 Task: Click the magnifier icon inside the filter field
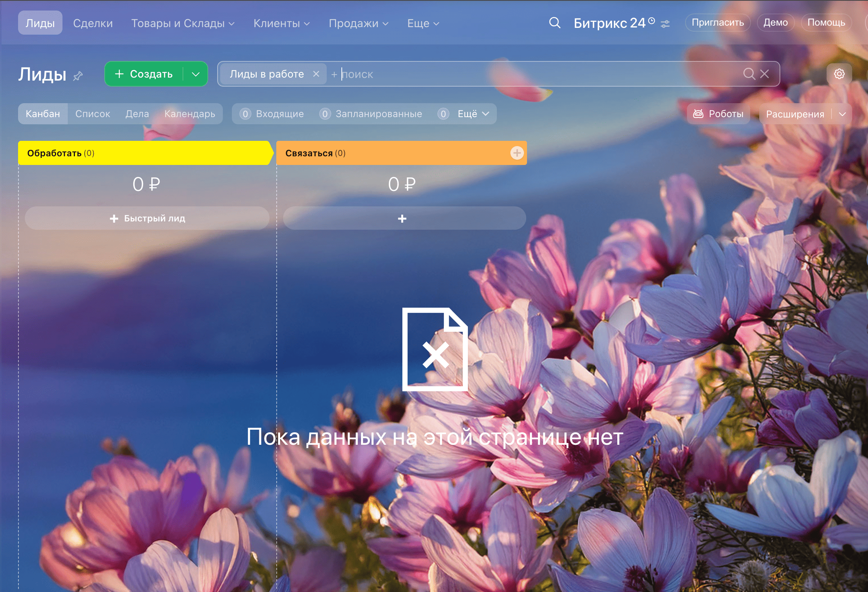[x=749, y=74]
